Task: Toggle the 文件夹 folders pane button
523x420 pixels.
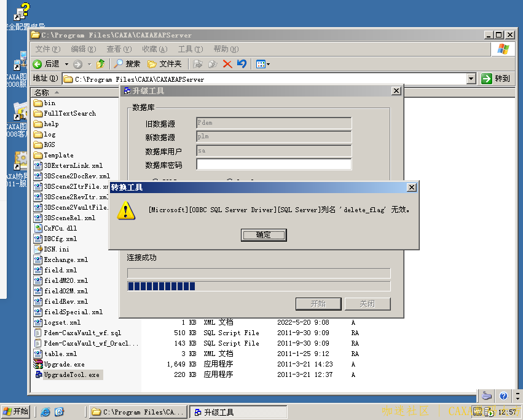Action: [x=164, y=64]
